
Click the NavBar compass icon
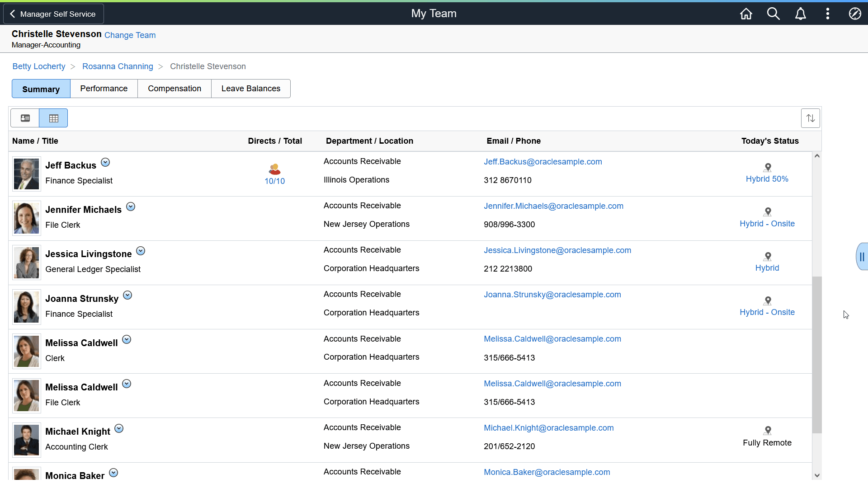pos(854,14)
